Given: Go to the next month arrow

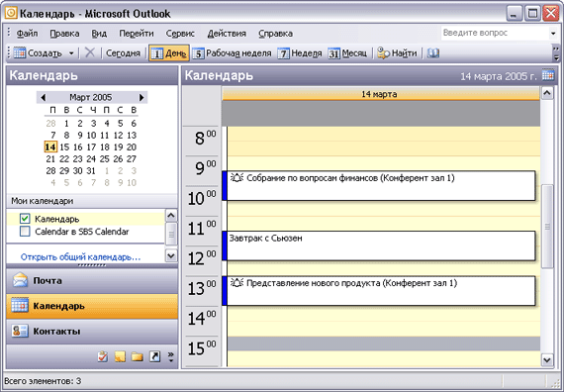Looking at the screenshot, I should pos(141,97).
